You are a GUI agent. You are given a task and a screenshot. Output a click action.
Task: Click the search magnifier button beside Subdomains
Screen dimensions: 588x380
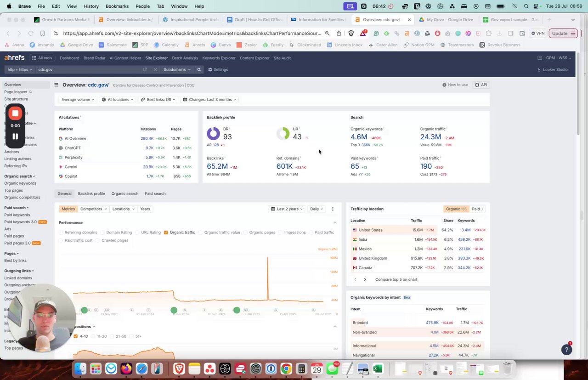tap(199, 70)
